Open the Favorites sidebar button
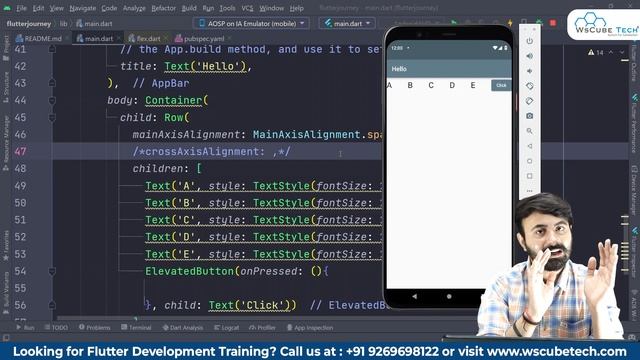Viewport: 640px width, 360px height. [x=6, y=245]
